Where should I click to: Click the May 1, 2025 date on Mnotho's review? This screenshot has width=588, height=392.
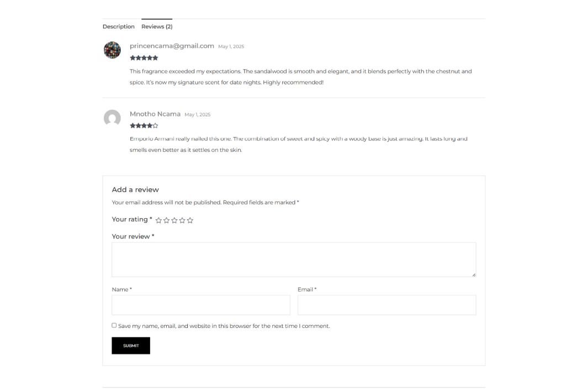[197, 114]
